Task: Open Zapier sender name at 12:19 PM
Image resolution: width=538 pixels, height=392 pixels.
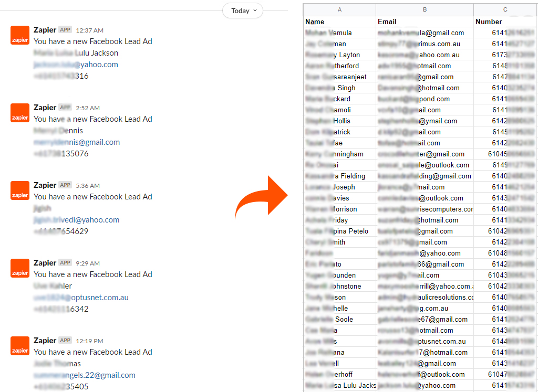Action: (x=45, y=341)
